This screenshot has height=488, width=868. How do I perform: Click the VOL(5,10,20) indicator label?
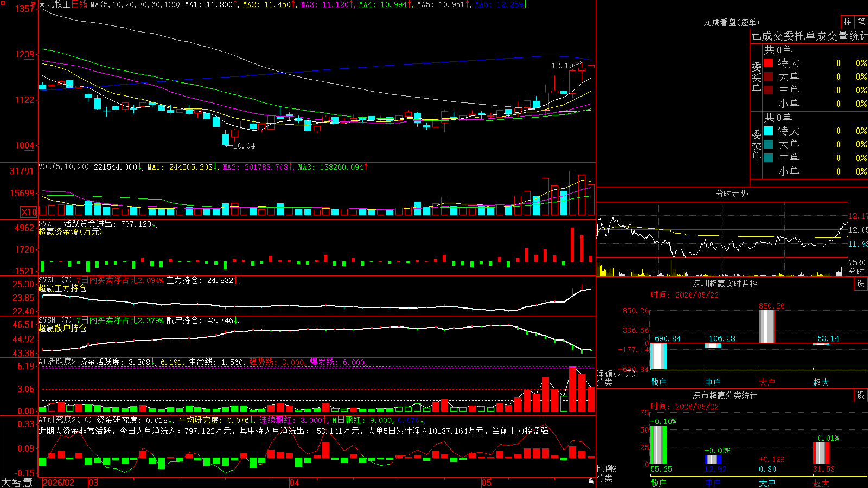63,166
